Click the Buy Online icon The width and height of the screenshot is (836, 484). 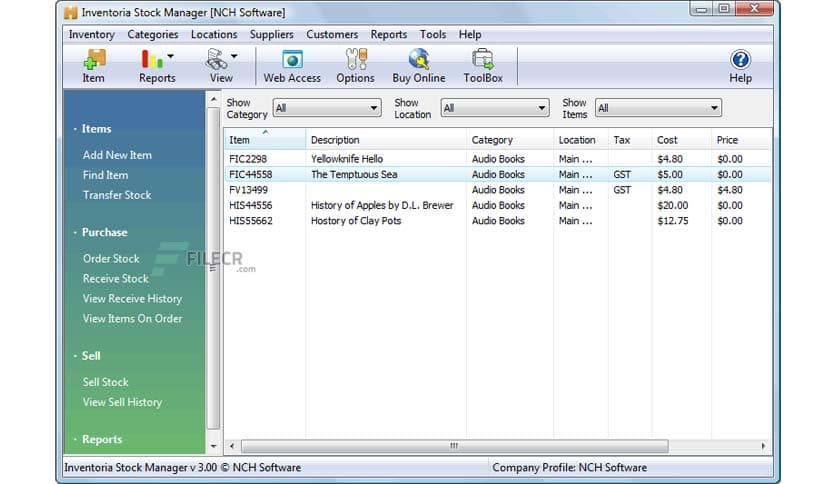coord(419,66)
